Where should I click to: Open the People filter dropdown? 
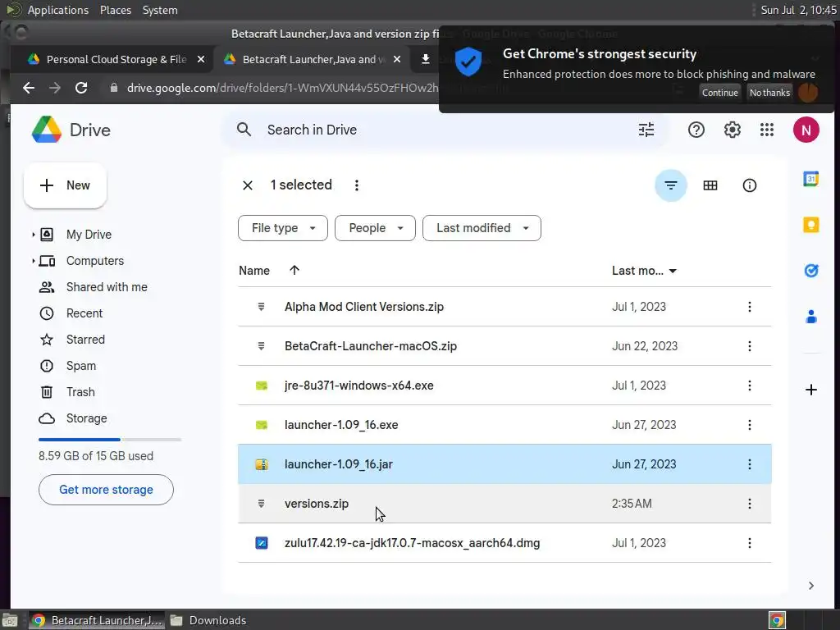375,228
